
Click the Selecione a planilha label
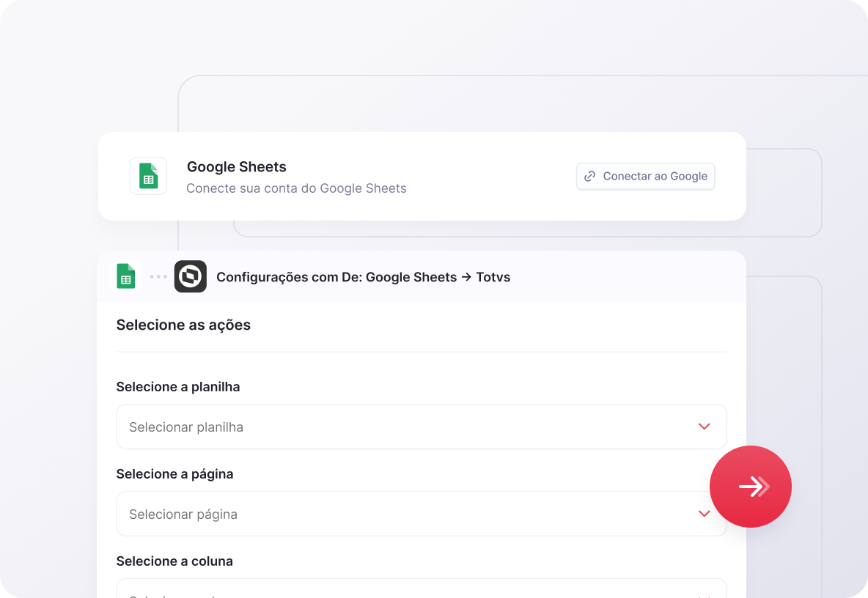tap(177, 387)
